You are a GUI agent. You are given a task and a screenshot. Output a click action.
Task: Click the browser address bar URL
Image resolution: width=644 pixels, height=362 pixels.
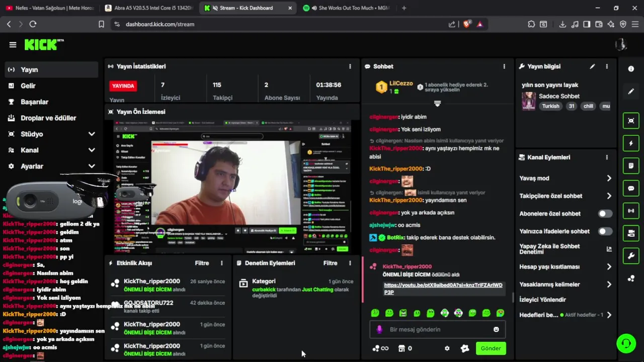coord(160,24)
